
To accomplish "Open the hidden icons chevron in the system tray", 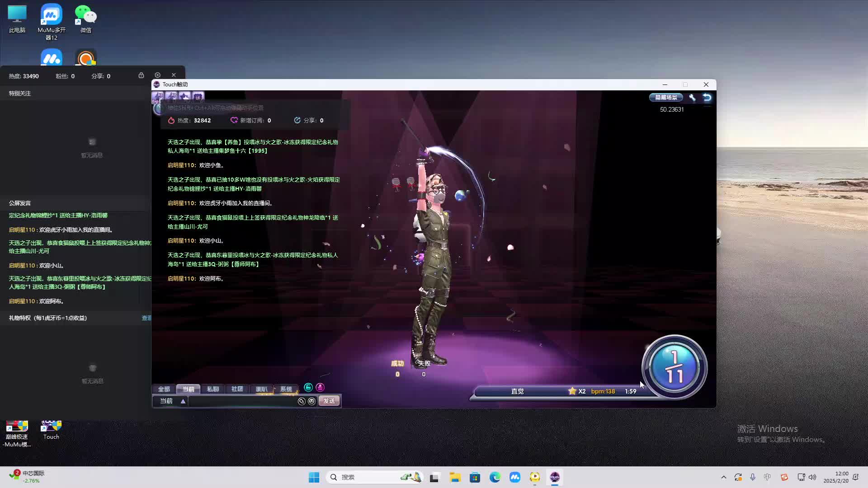I will pos(723,477).
